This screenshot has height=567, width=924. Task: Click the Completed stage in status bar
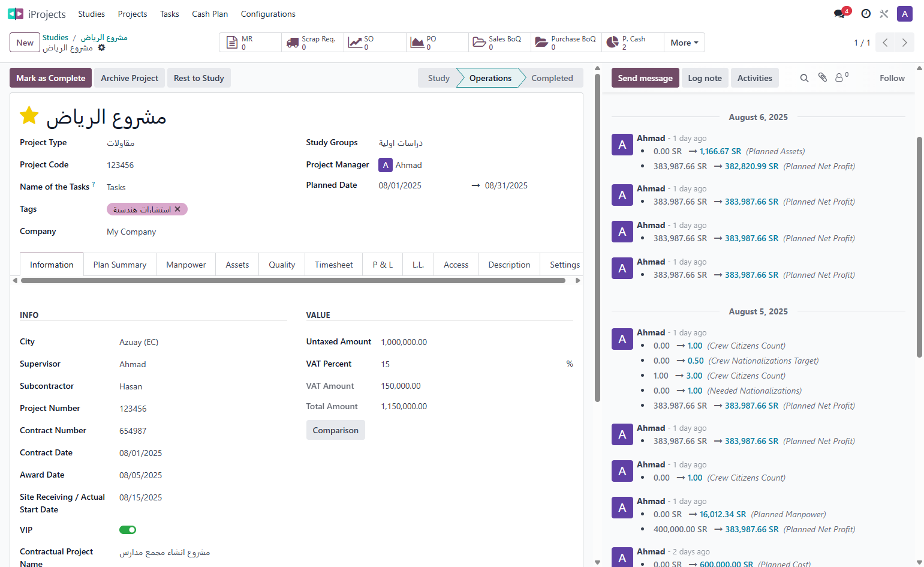552,78
